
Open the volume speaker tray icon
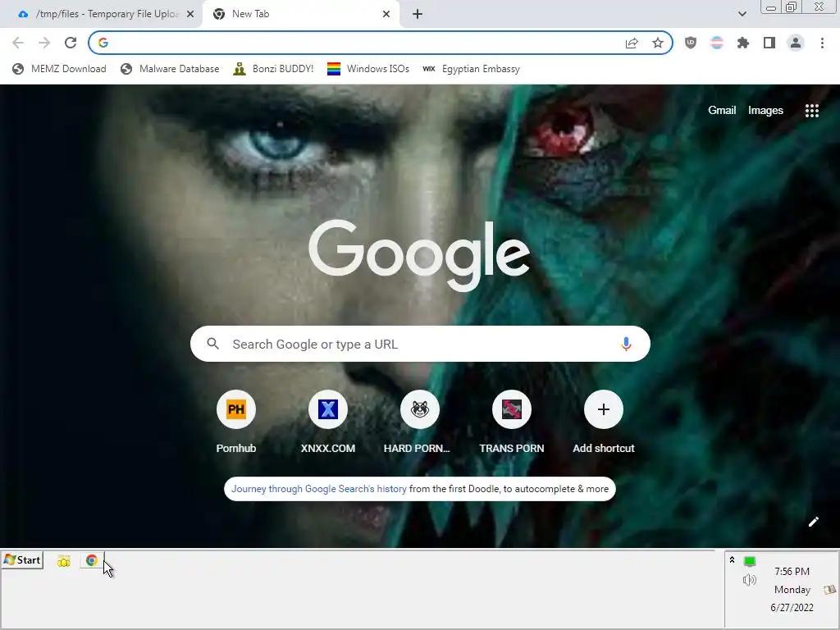coord(750,580)
